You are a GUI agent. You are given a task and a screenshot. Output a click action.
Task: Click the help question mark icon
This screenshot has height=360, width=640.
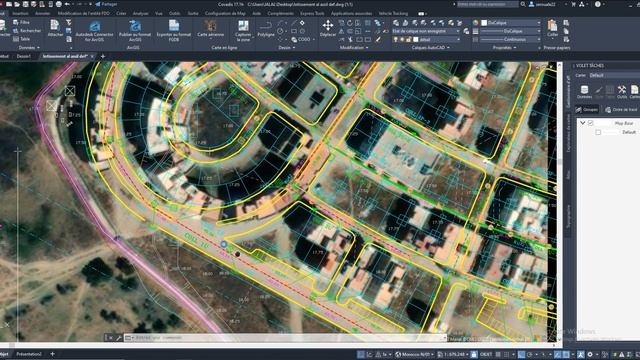[598, 4]
